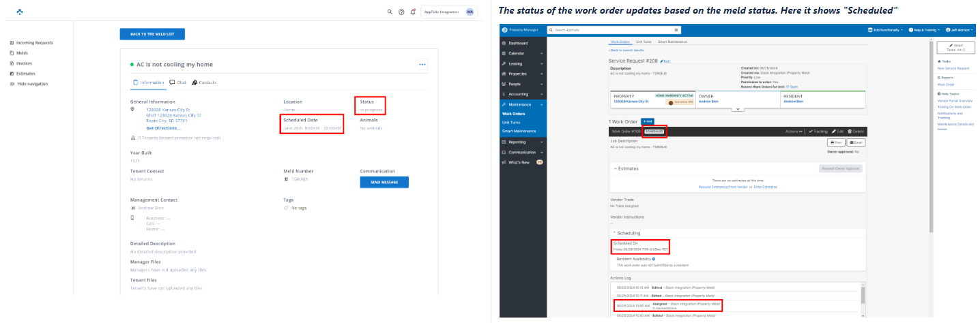Click in the Search AppFolio field

[611, 30]
